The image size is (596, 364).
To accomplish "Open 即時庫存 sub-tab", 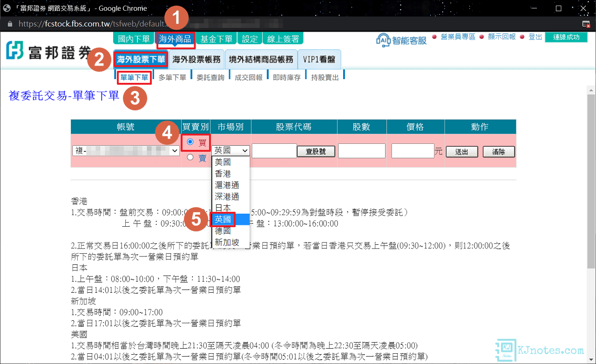I will point(287,78).
